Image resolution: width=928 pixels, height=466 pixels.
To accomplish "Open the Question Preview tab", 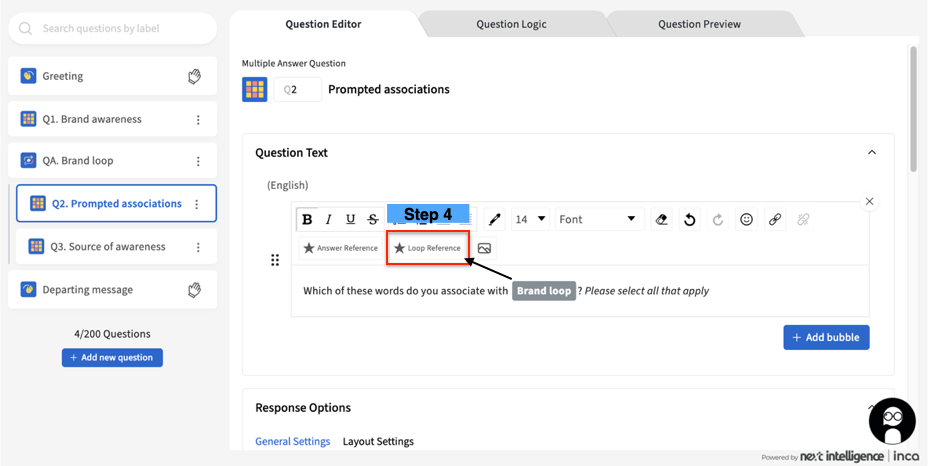I will pyautogui.click(x=699, y=24).
